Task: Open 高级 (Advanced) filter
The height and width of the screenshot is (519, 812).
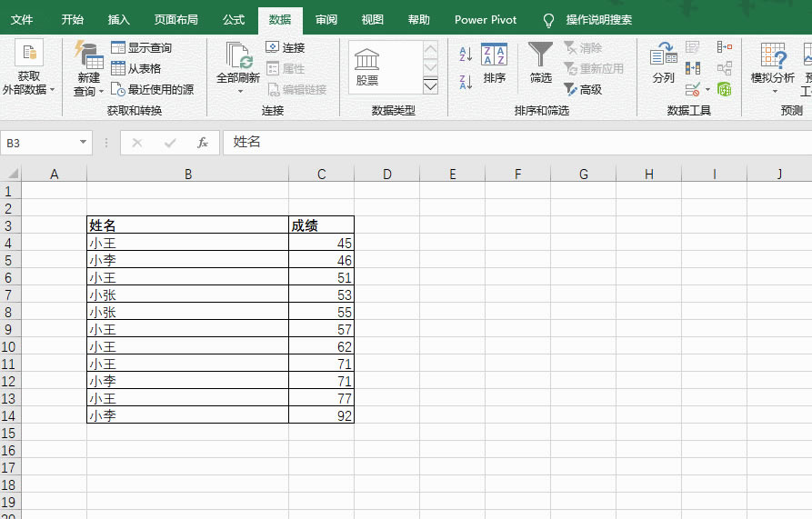Action: point(583,89)
